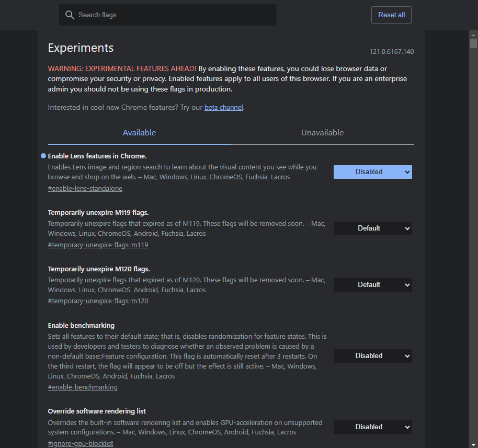Click the #ignore-gpu-blocklist anchor link

click(81, 444)
